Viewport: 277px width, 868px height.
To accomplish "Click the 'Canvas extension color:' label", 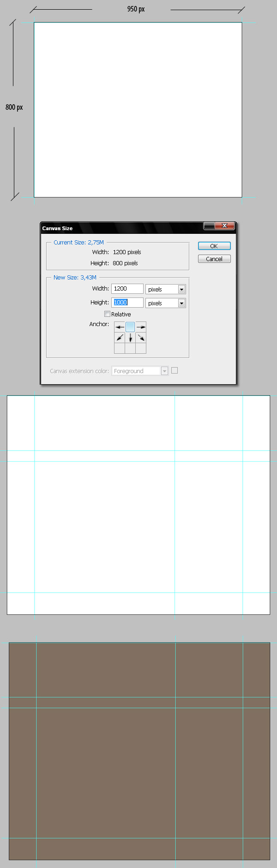I will click(x=79, y=371).
